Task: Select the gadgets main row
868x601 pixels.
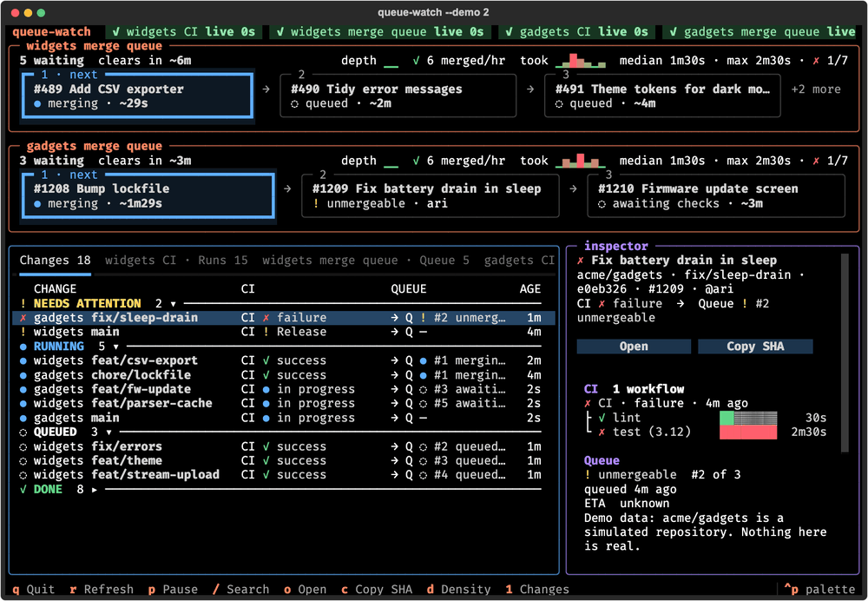Action: (282, 418)
